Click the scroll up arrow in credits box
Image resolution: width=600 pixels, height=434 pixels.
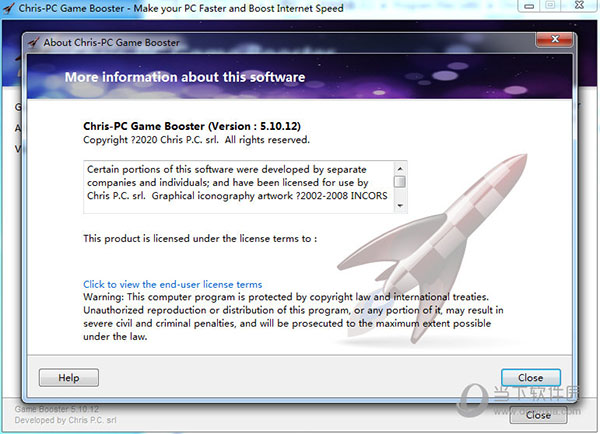[400, 169]
